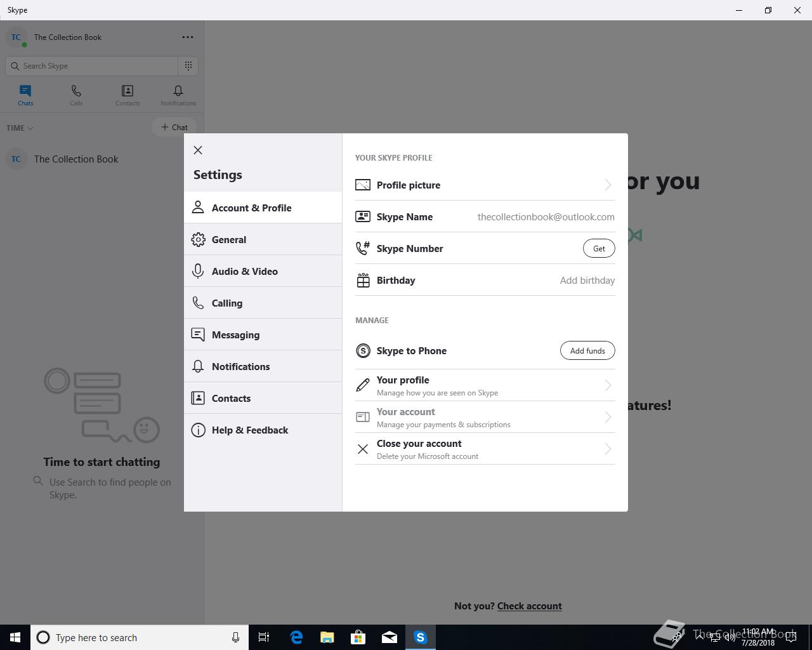
Task: Click the X icon beside Close your account
Action: coord(363,449)
